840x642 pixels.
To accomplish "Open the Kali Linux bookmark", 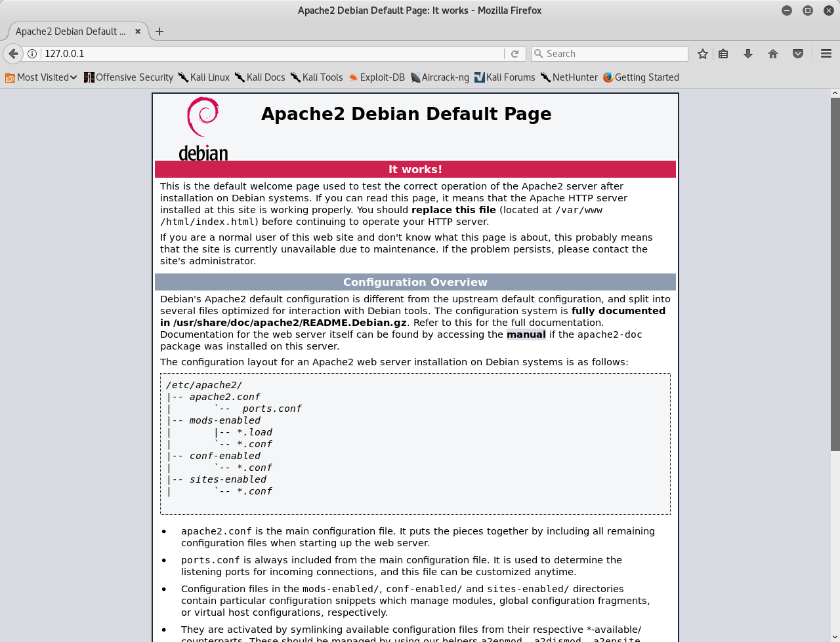I will [204, 77].
